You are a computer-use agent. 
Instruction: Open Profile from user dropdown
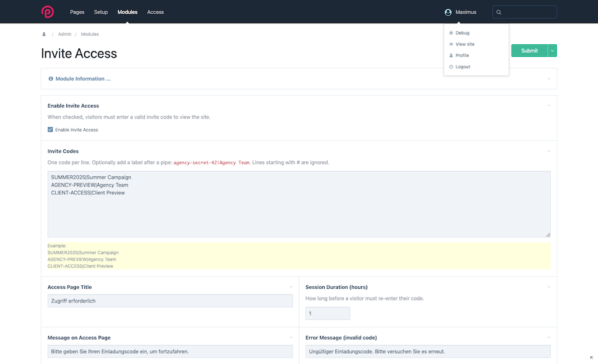pyautogui.click(x=462, y=56)
